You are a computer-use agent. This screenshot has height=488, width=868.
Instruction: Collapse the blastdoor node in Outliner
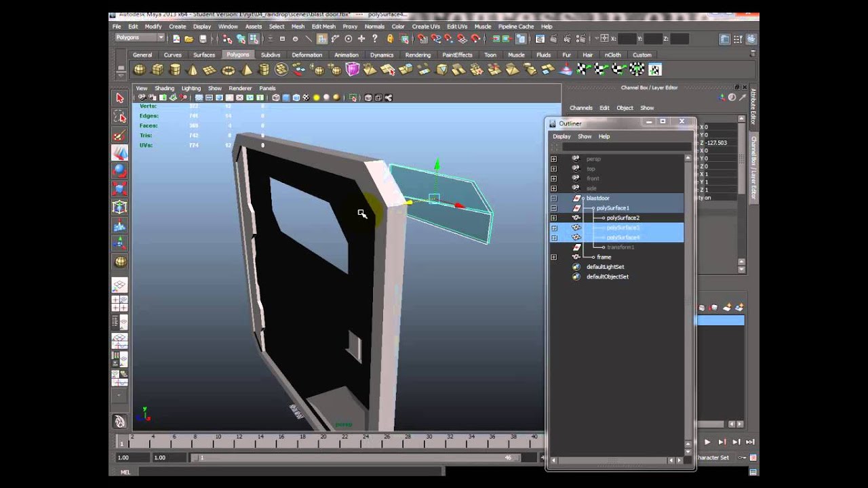tap(554, 198)
